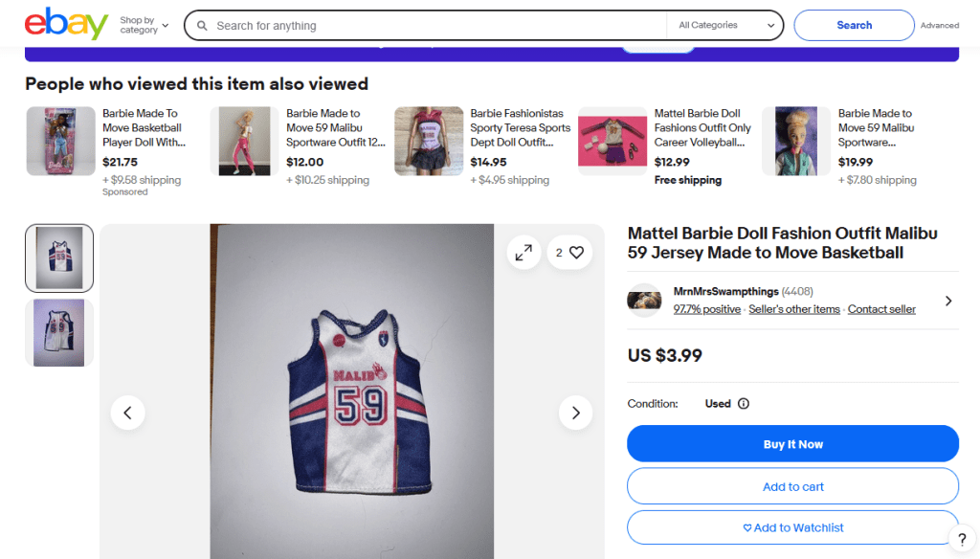Add the item to Watchlist
Screen dimensions: 980x559
[x=792, y=527]
